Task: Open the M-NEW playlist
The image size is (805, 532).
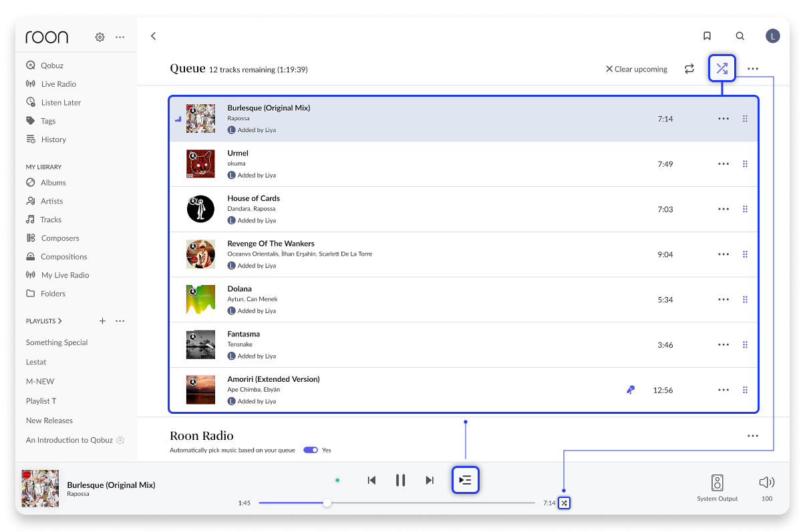Action: point(40,381)
